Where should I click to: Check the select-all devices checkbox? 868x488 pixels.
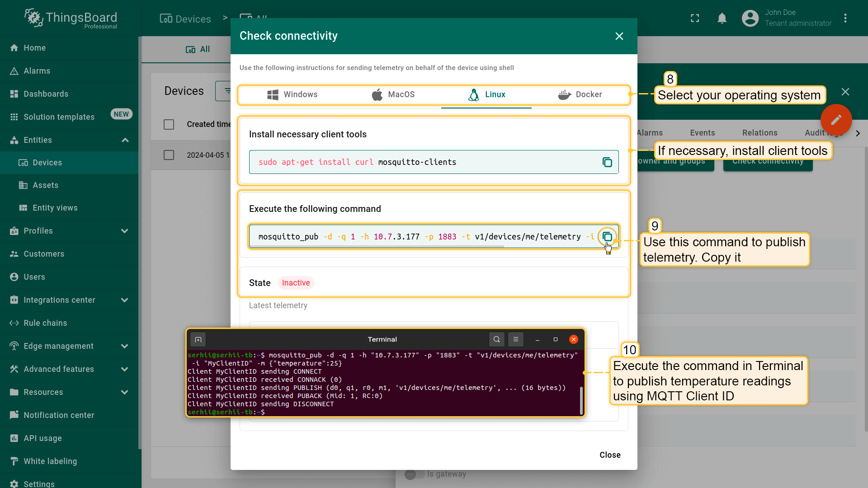[x=169, y=124]
